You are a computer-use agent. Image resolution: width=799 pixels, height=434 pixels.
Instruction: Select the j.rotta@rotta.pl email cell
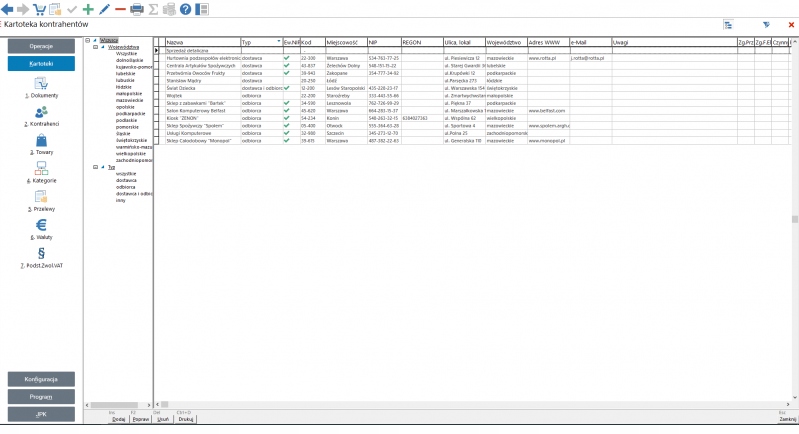point(591,58)
